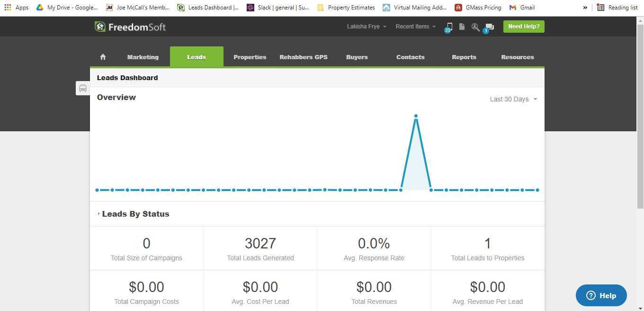644x311 pixels.
Task: Open the Recent Items dropdown
Action: coord(415,26)
